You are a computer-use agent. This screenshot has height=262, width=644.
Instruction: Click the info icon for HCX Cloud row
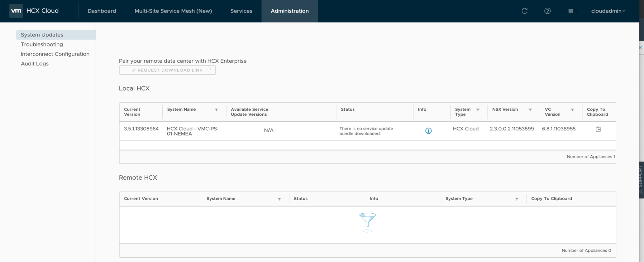coord(428,131)
